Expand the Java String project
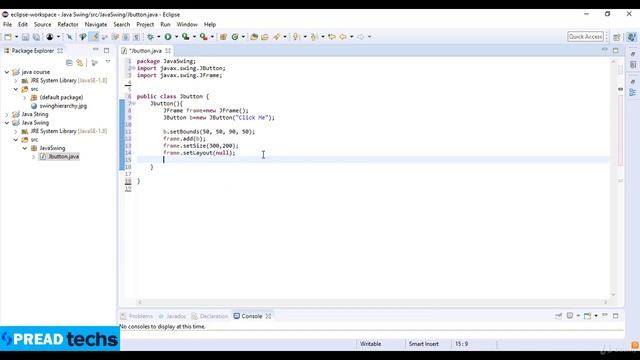The height and width of the screenshot is (360, 640). [7, 114]
